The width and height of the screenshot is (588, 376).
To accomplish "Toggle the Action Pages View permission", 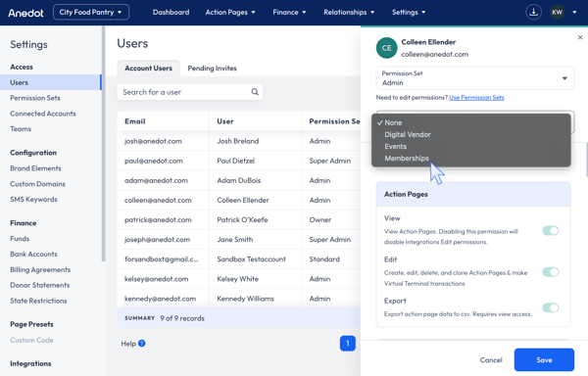I will click(x=551, y=231).
